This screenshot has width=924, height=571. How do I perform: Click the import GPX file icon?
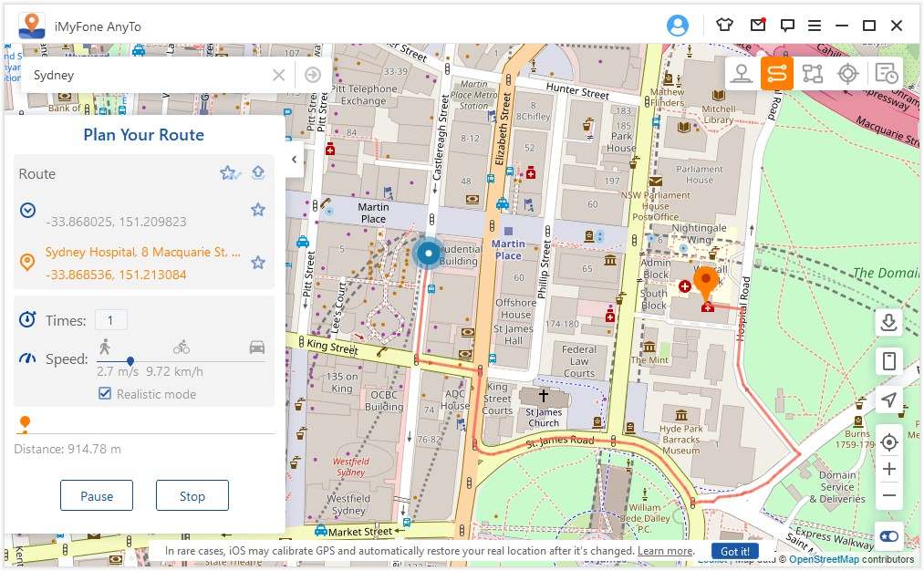coord(888,322)
